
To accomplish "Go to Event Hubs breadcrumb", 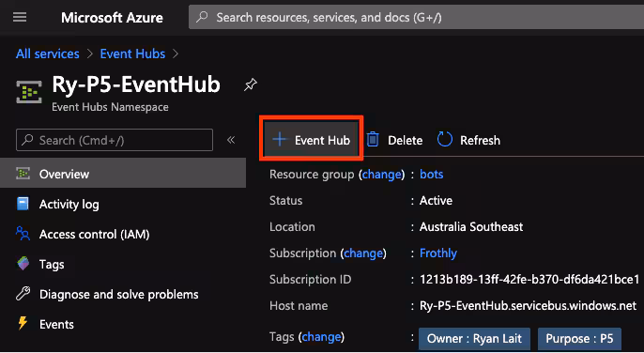I will (x=132, y=54).
